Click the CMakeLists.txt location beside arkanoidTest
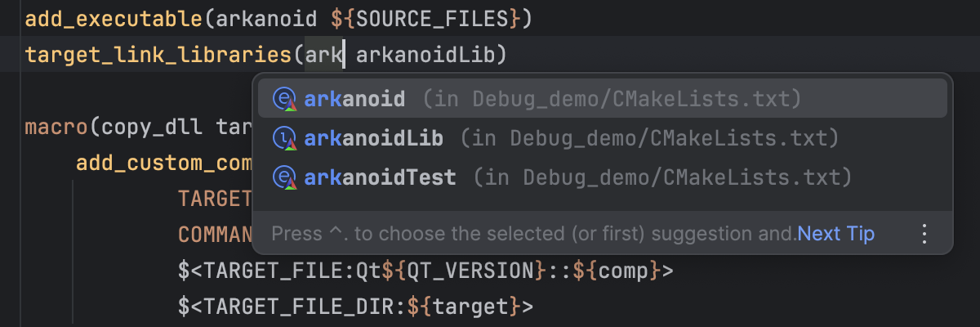The width and height of the screenshot is (980, 327). [x=662, y=177]
